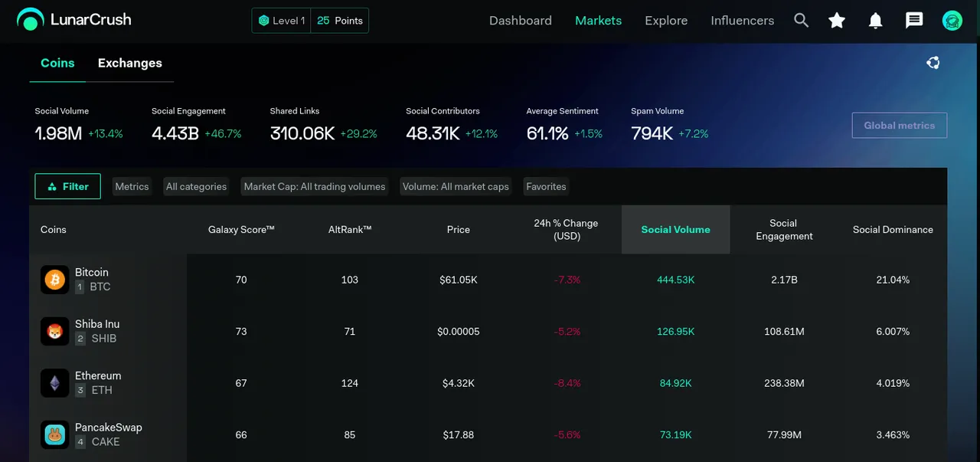Sort by Social Volume column header
This screenshot has width=980, height=462.
click(676, 230)
